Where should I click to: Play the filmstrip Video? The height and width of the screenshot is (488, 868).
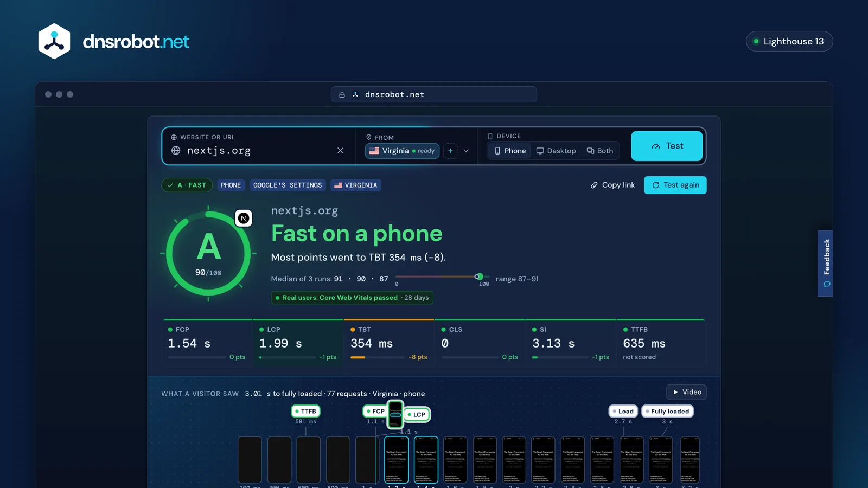686,392
